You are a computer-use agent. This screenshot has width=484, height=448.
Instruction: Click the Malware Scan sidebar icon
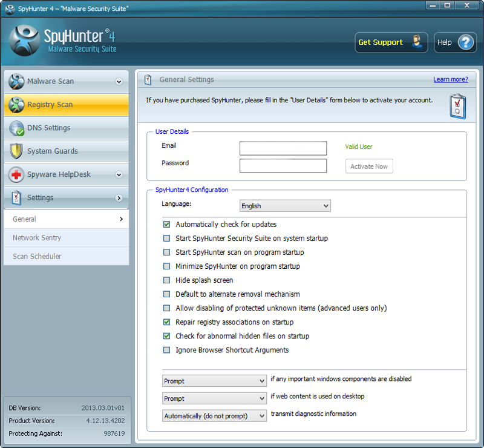click(x=17, y=82)
